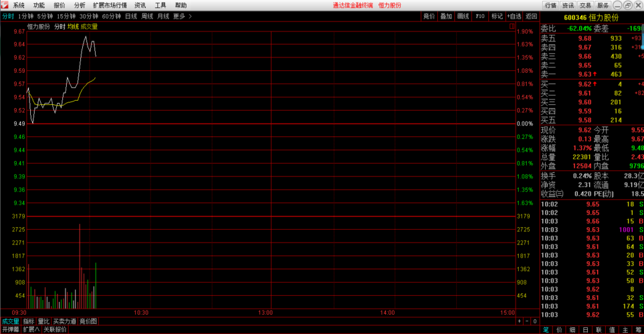Click the 委比 -62.04% value
The width and height of the screenshot is (644, 334).
[x=580, y=29]
